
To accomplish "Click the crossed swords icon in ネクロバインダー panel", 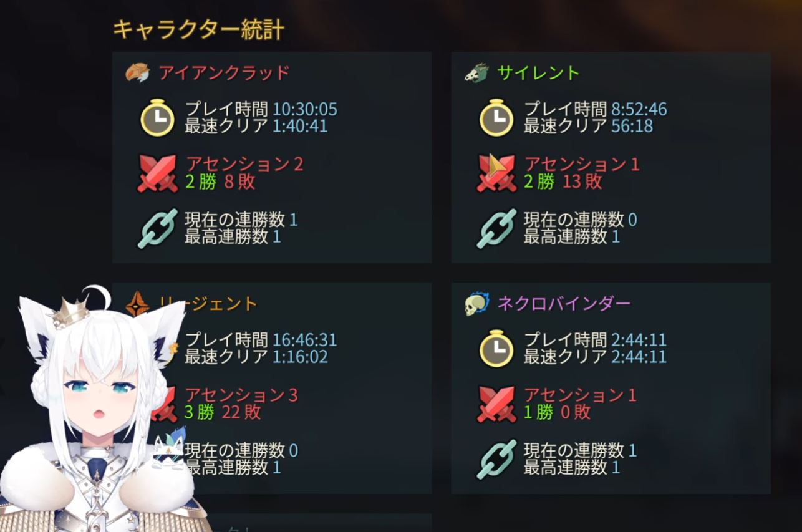I will [496, 404].
